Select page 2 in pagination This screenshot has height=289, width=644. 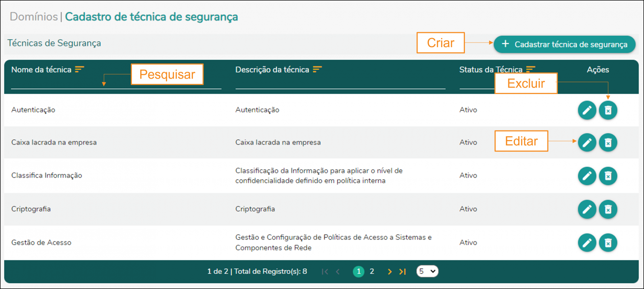tap(372, 272)
